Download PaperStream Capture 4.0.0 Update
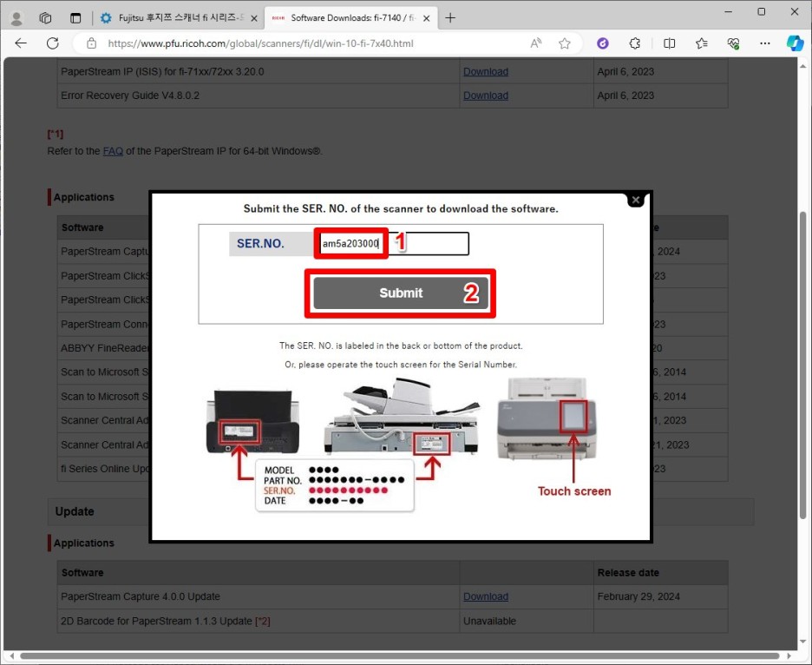 pos(485,596)
